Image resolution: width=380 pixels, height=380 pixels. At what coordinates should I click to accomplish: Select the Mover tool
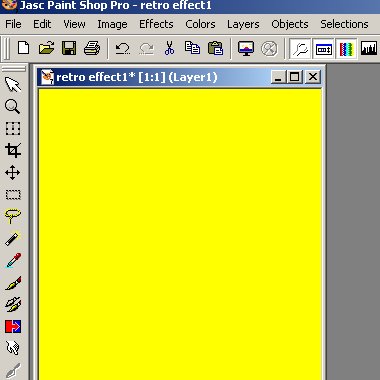[x=13, y=173]
